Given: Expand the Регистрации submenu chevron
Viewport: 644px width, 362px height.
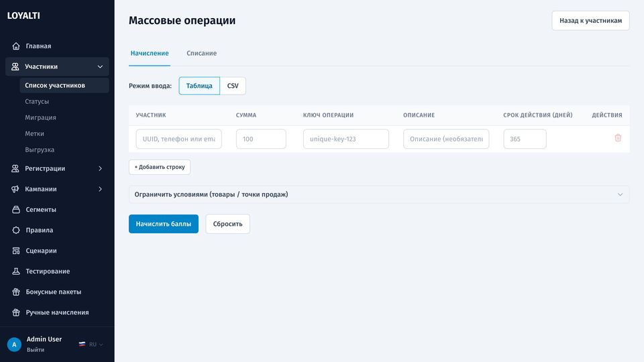Looking at the screenshot, I should (100, 168).
